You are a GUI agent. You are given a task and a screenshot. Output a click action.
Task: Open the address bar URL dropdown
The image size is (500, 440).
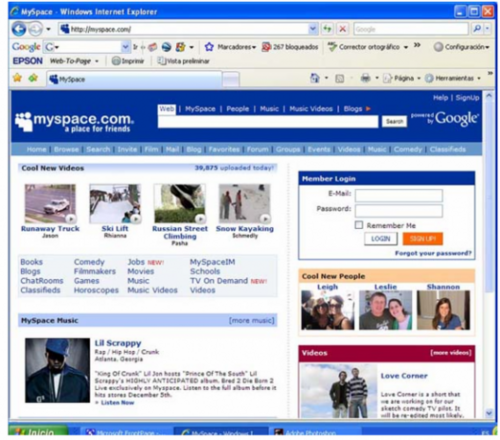(x=313, y=29)
